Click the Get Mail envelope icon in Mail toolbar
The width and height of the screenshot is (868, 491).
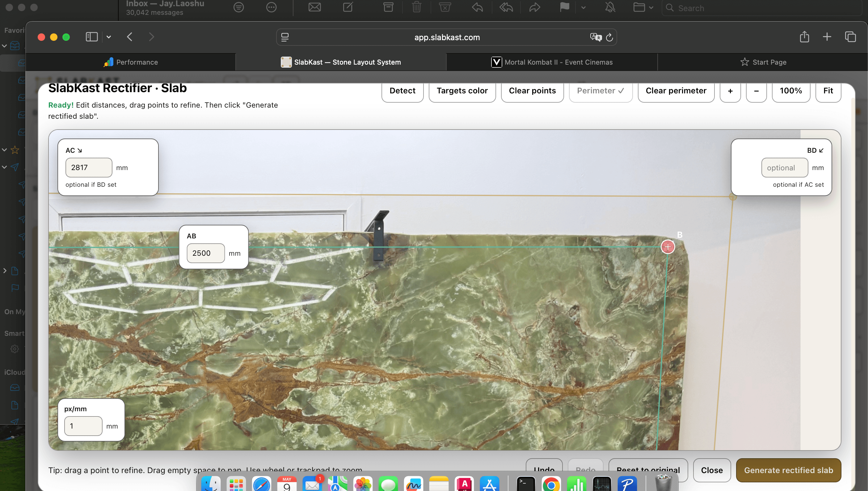[x=315, y=7]
